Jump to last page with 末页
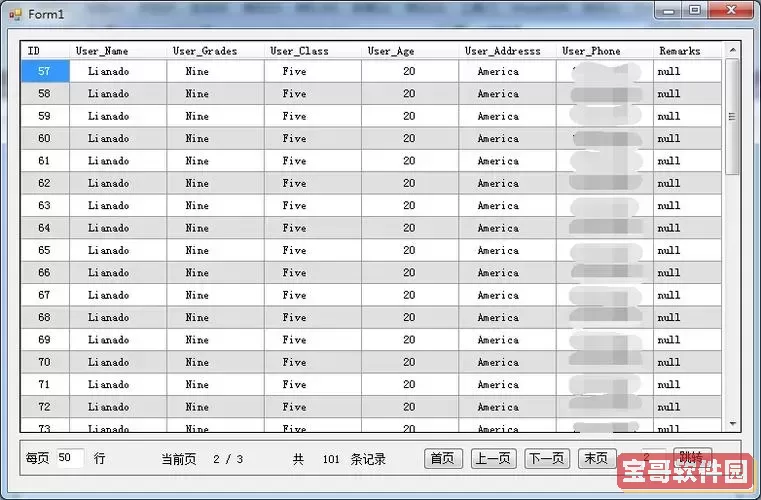 pyautogui.click(x=597, y=458)
